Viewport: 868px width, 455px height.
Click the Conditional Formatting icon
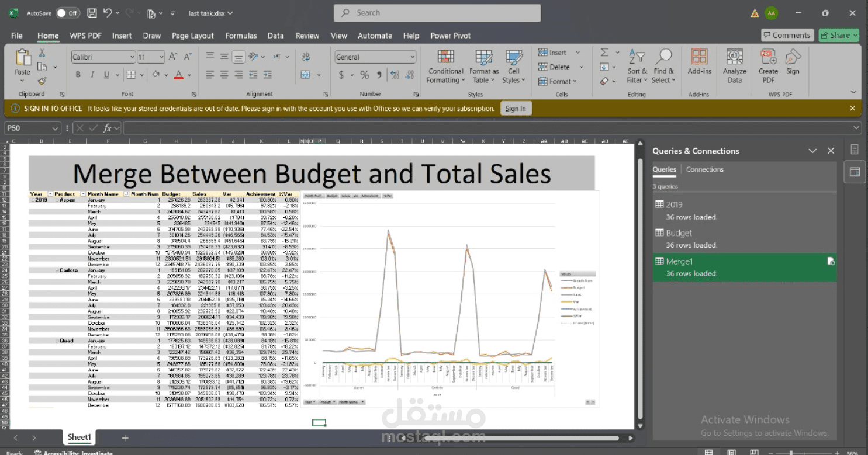click(x=445, y=57)
